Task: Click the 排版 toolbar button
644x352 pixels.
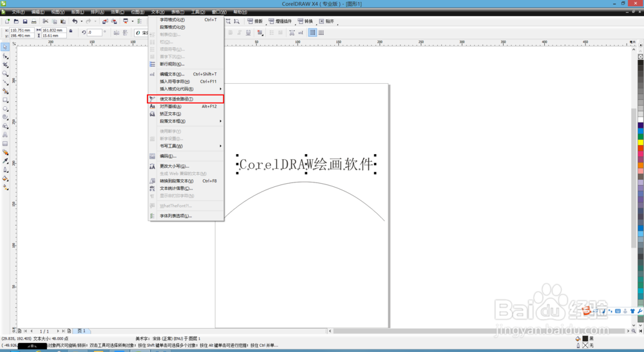Action: tap(255, 21)
